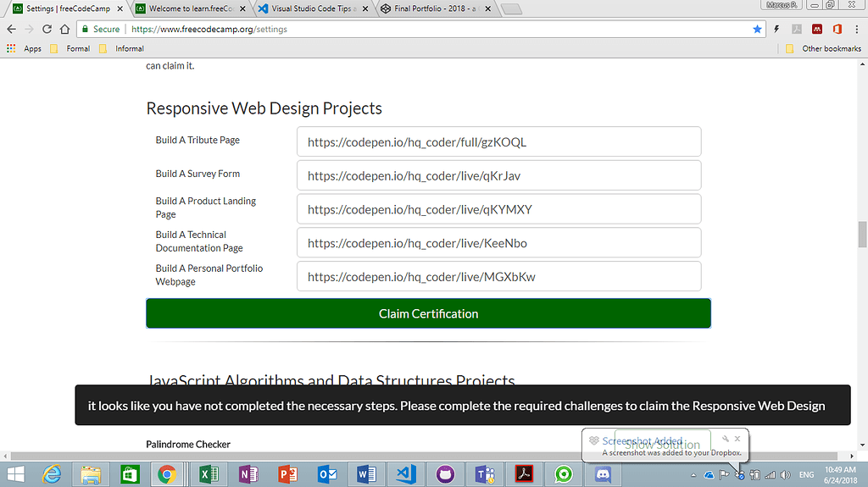
Task: Switch to Visual Studio Code Tips tab
Action: (x=313, y=8)
